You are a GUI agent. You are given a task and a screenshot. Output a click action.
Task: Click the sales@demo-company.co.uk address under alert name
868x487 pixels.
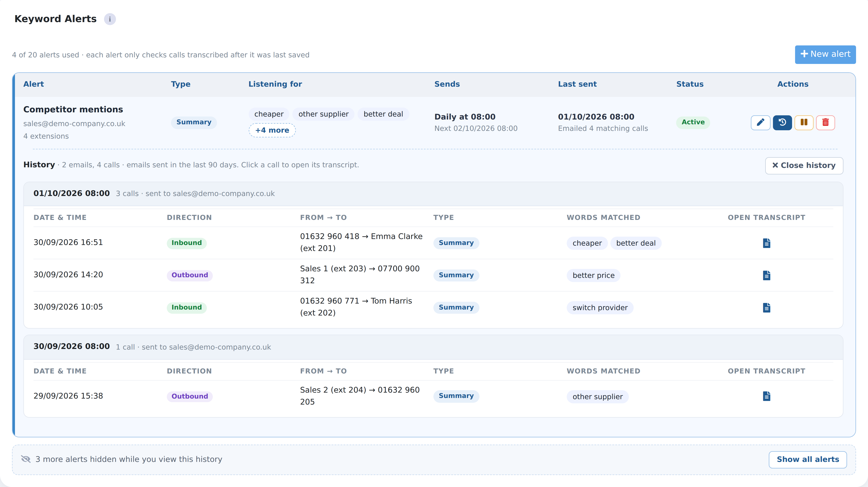point(74,124)
